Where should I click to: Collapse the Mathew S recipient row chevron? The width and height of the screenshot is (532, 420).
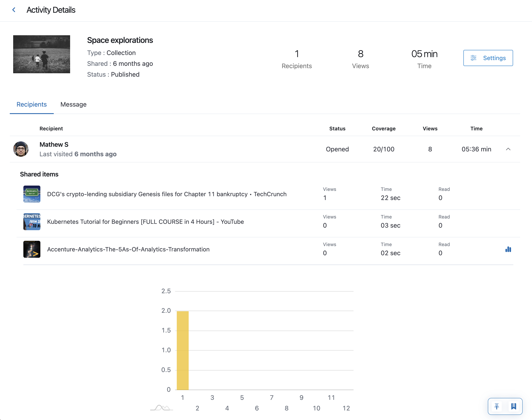point(508,149)
